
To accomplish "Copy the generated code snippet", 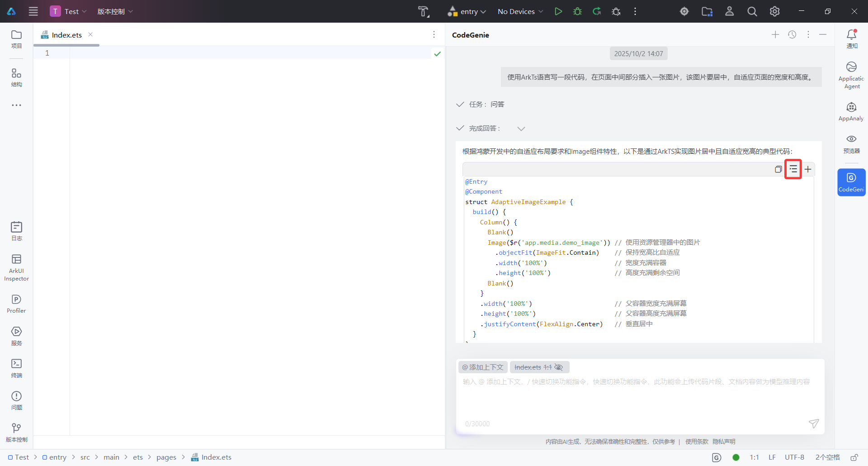I will pos(778,169).
